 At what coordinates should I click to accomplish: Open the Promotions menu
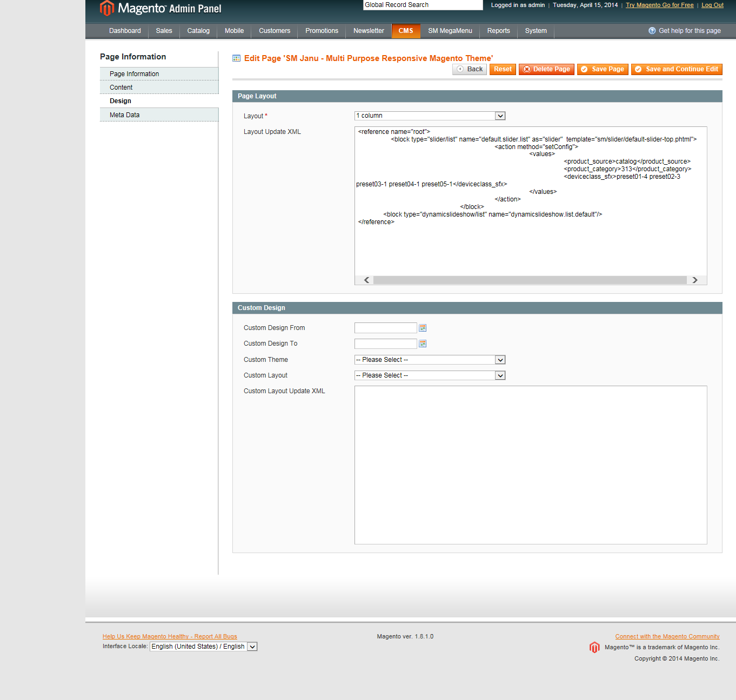[x=322, y=31]
